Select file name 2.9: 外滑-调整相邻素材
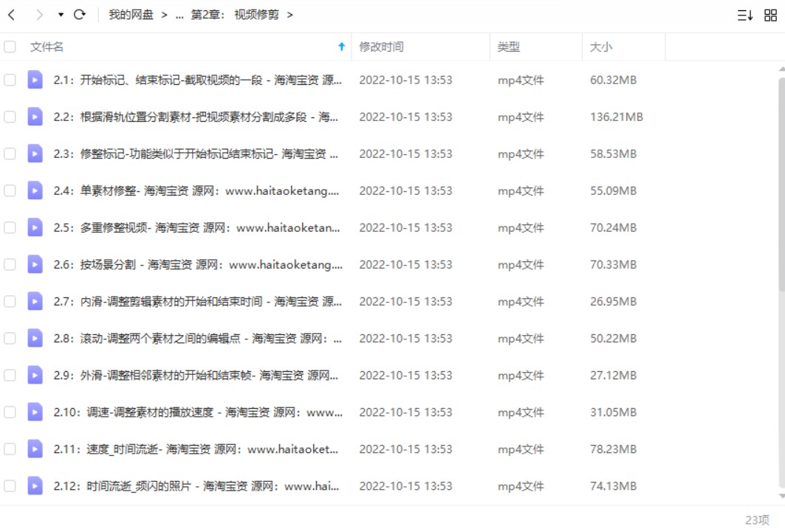785x532 pixels. coord(196,376)
